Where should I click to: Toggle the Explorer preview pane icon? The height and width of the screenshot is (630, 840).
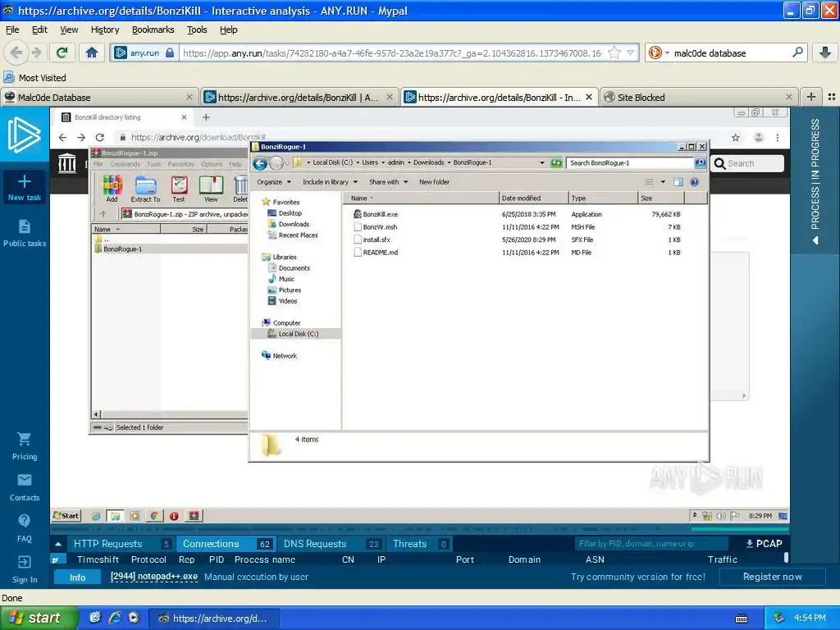(678, 182)
